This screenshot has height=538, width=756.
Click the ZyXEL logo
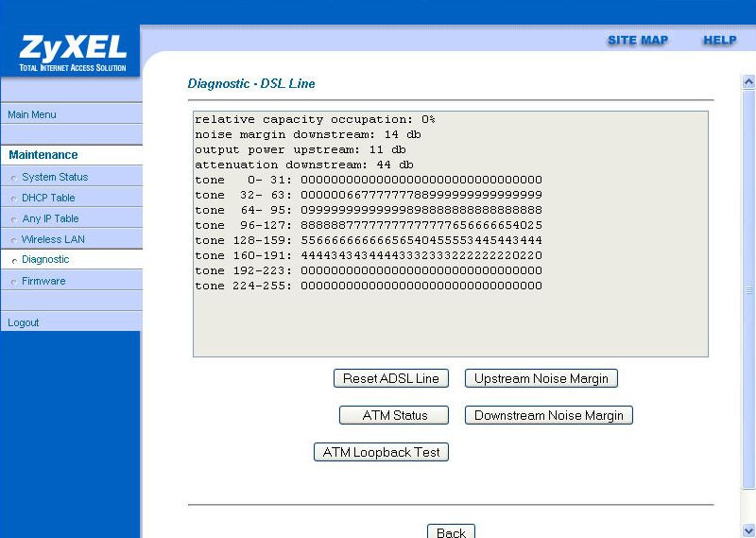(x=71, y=52)
